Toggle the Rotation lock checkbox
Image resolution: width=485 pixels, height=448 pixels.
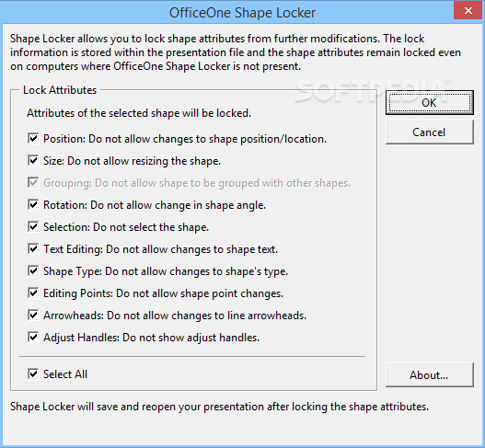tap(33, 204)
